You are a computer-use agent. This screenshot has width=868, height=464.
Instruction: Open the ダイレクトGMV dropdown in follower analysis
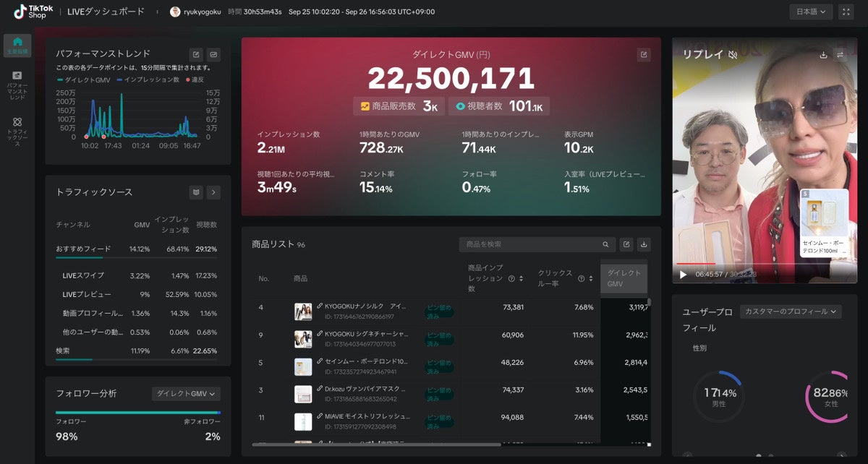pos(187,394)
